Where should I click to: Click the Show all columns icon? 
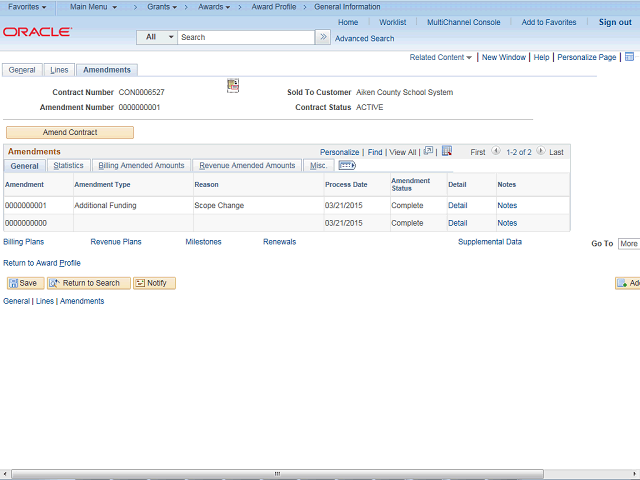347,165
